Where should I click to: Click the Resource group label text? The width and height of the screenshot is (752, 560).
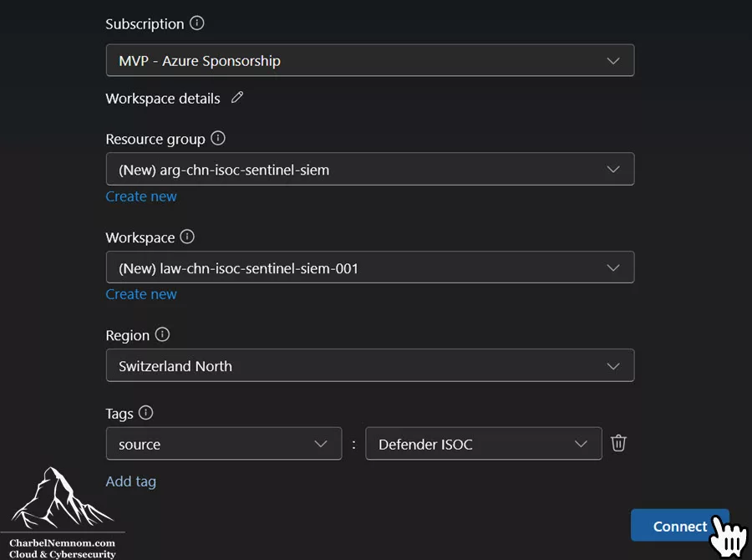155,139
